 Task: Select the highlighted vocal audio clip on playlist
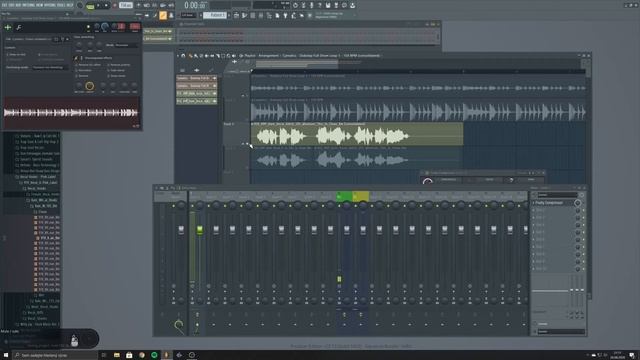tap(357, 134)
